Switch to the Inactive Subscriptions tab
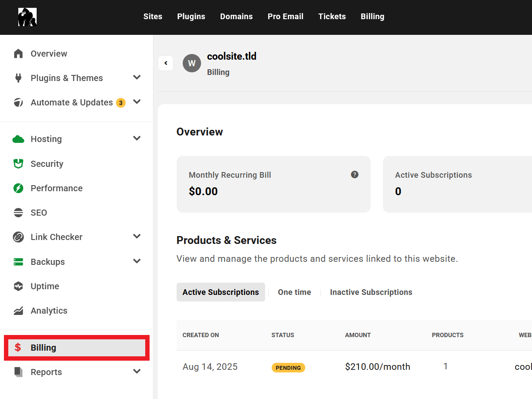 pos(371,292)
